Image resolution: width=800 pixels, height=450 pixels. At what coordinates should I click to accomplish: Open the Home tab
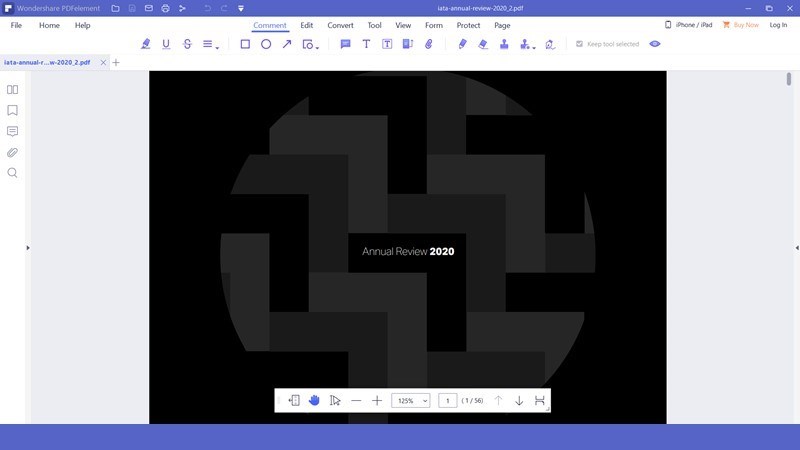pos(49,25)
